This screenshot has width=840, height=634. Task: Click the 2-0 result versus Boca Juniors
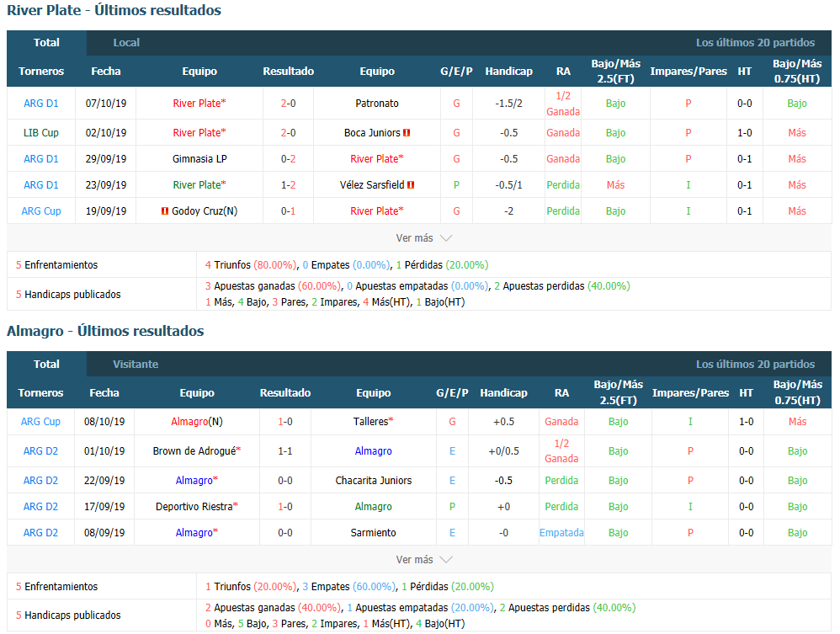288,133
